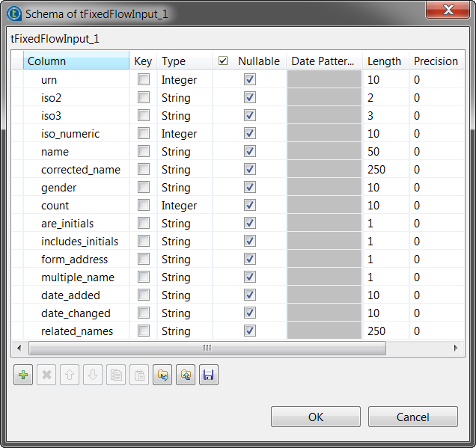Viewport: 476px width, 448px height.
Task: Open Type dropdown for are_initials row
Action: pos(185,223)
